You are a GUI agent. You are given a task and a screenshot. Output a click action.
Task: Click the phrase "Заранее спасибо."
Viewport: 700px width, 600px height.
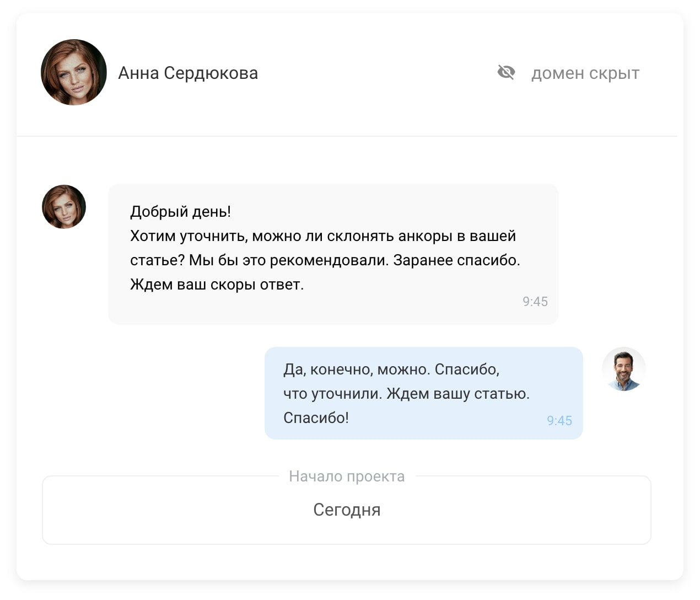[456, 260]
